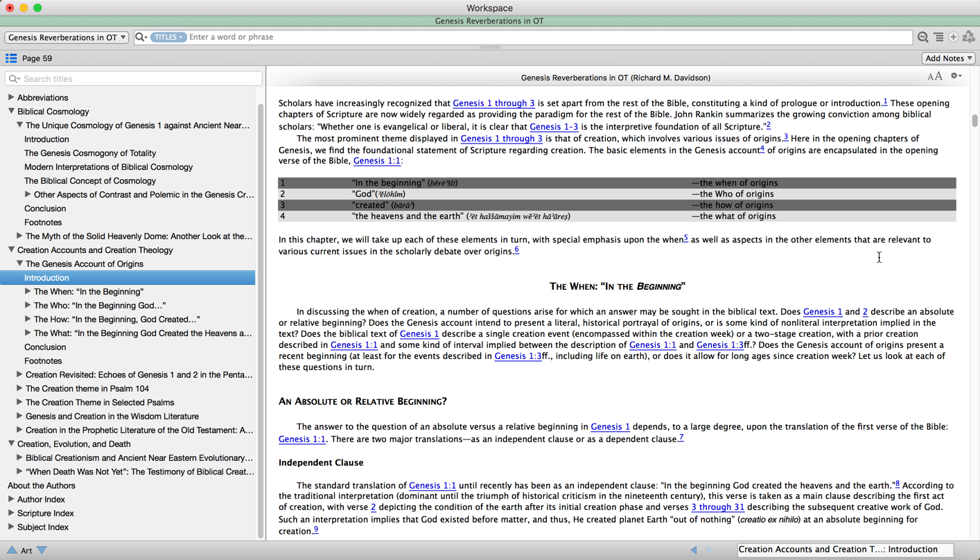Select About the Authors entry
The width and height of the screenshot is (980, 560).
42,486
